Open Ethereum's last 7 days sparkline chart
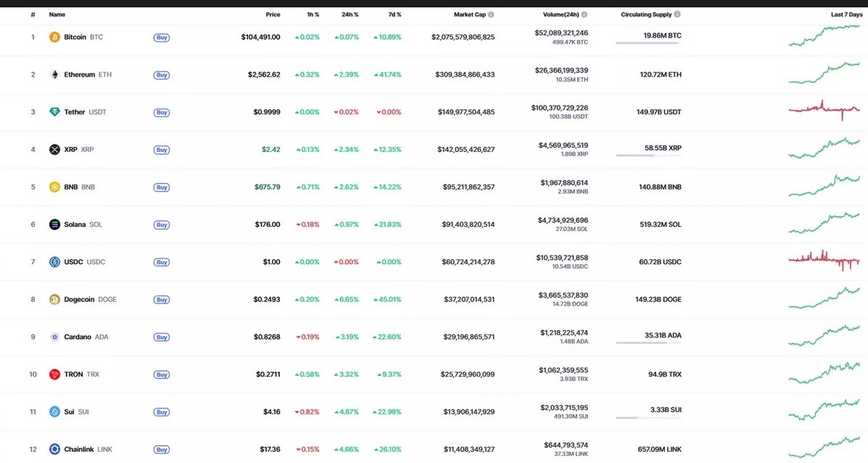Image resolution: width=868 pixels, height=463 pixels. [x=824, y=73]
